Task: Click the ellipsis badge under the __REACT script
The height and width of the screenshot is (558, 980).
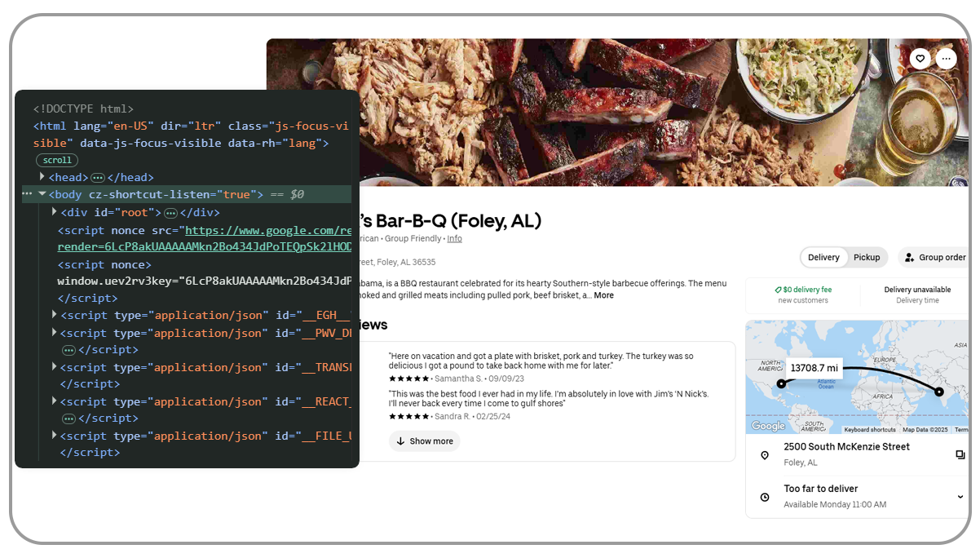Action: tap(69, 418)
